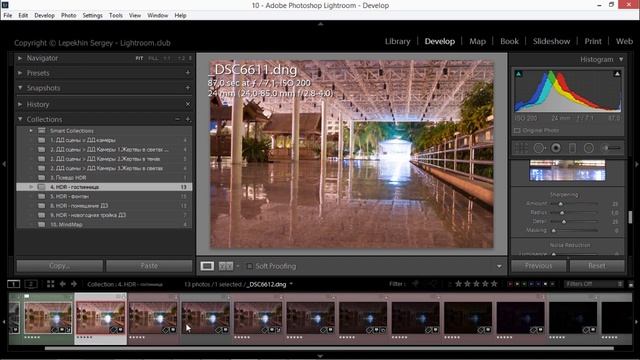Open the Filters Off dropdown
This screenshot has height=360, width=640.
pos(594,284)
